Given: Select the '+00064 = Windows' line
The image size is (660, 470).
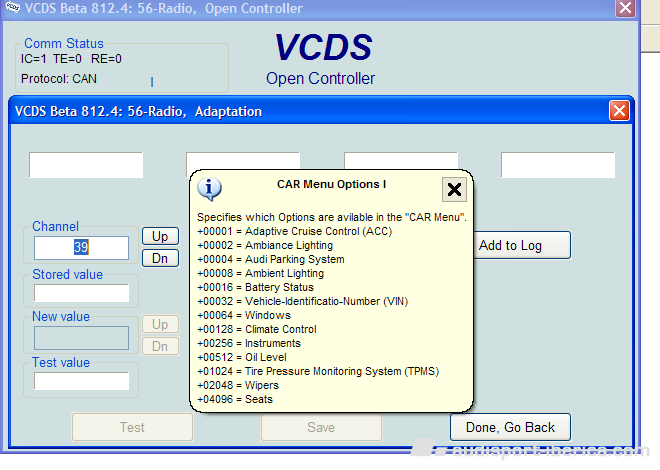Looking at the screenshot, I should (244, 315).
